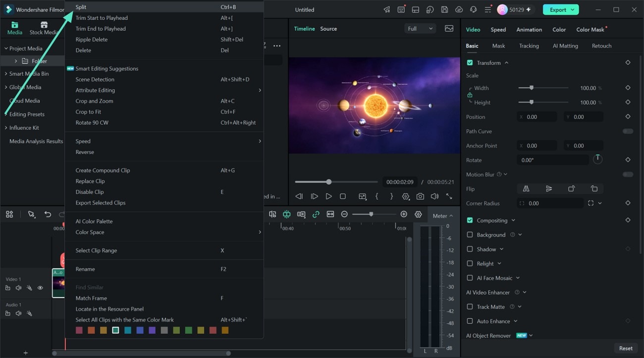Screen dimensions: 644x358
Task: Add keyframe diamond for Rotate
Action: 628,160
